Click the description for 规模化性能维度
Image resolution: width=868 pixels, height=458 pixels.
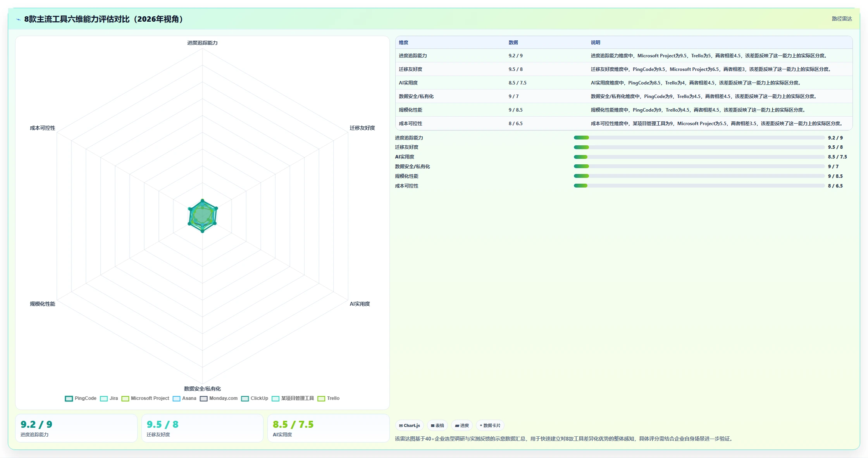[699, 110]
